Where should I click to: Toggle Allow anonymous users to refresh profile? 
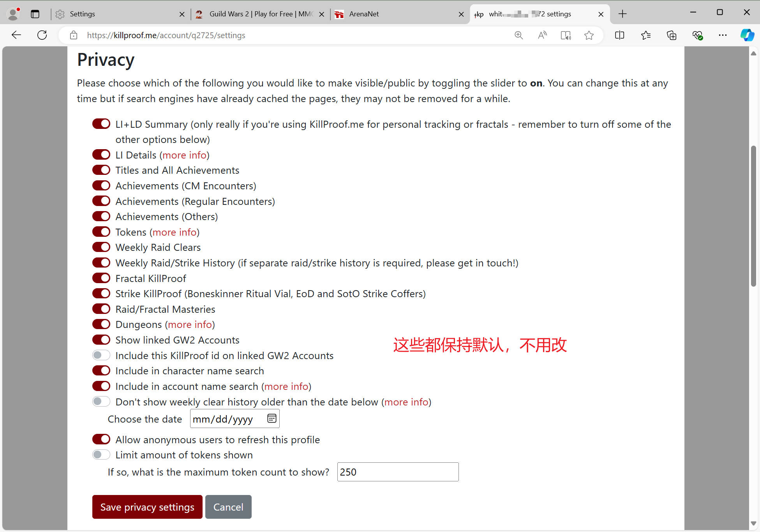101,439
